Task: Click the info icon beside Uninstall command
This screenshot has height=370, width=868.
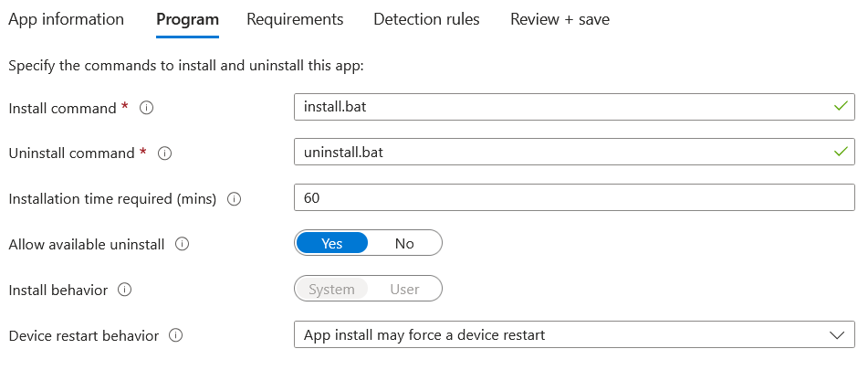Action: pyautogui.click(x=165, y=153)
